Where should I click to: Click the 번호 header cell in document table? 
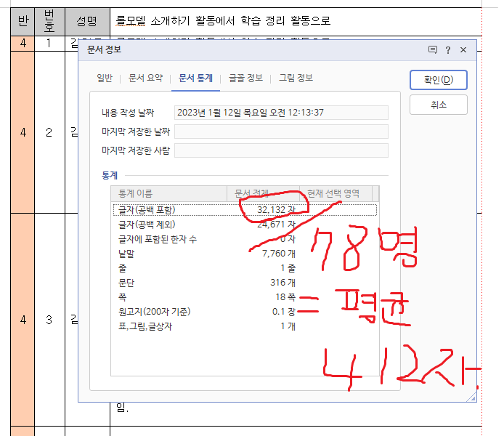[x=49, y=22]
